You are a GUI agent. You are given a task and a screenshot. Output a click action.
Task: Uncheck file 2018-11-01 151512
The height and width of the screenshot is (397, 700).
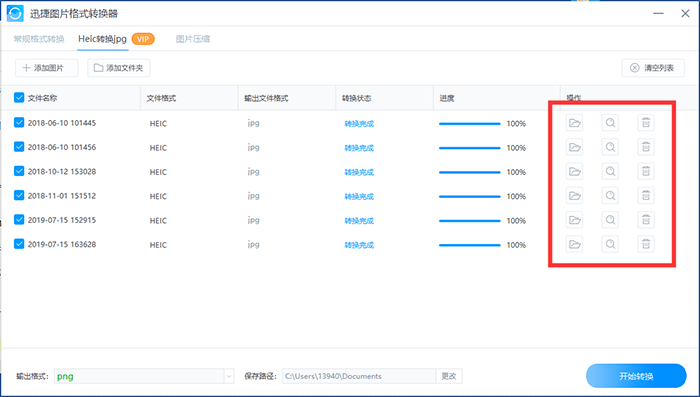(19, 195)
